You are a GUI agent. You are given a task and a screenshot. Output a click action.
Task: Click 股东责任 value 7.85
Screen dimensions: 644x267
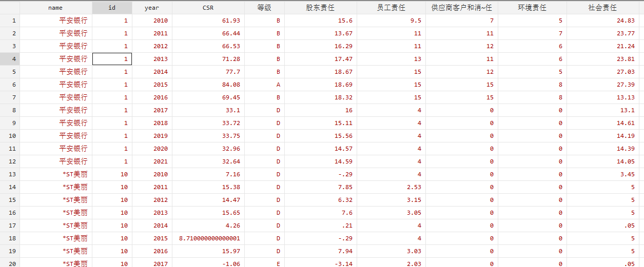[345, 187]
